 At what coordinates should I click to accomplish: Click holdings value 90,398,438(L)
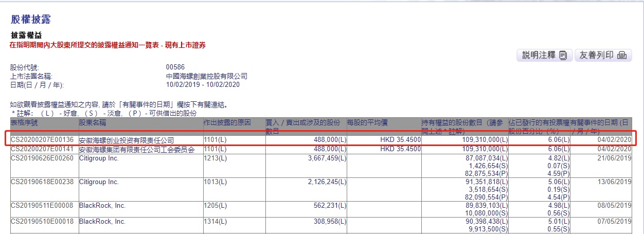click(x=487, y=221)
